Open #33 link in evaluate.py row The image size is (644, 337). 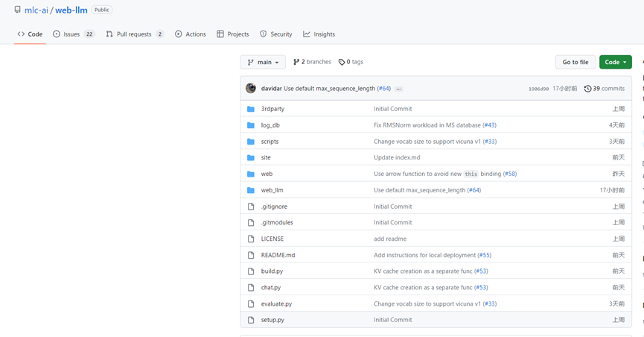click(x=490, y=303)
